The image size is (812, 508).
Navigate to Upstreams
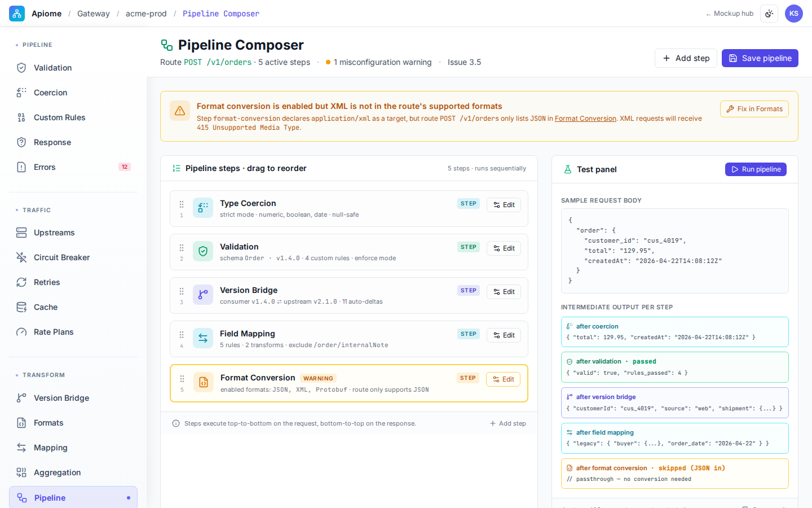73,233
